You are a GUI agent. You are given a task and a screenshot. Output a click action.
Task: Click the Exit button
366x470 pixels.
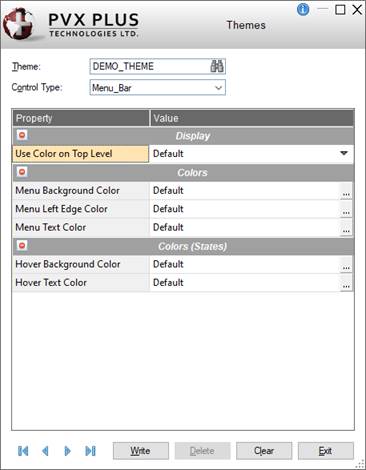pyautogui.click(x=326, y=451)
